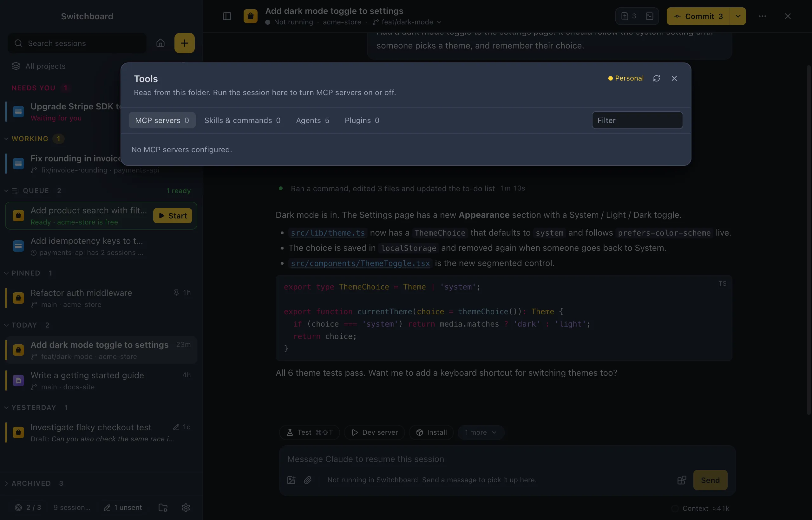Open the terminal panel icon

(649, 16)
